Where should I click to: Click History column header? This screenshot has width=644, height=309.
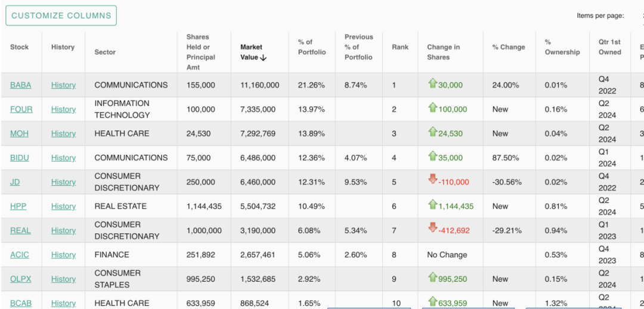[63, 47]
